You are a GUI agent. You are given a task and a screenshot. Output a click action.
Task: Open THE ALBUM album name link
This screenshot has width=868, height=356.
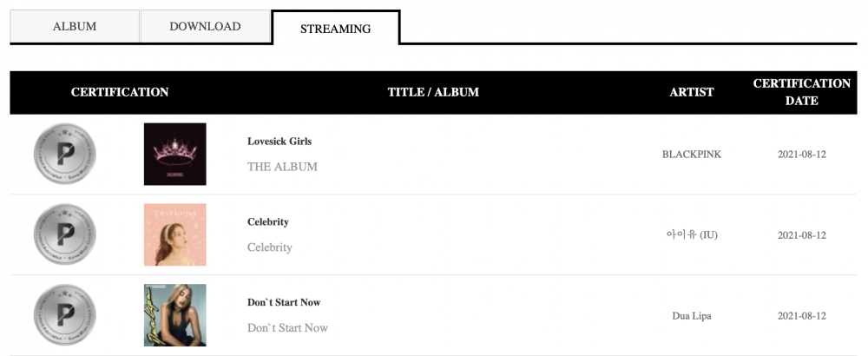pos(282,167)
